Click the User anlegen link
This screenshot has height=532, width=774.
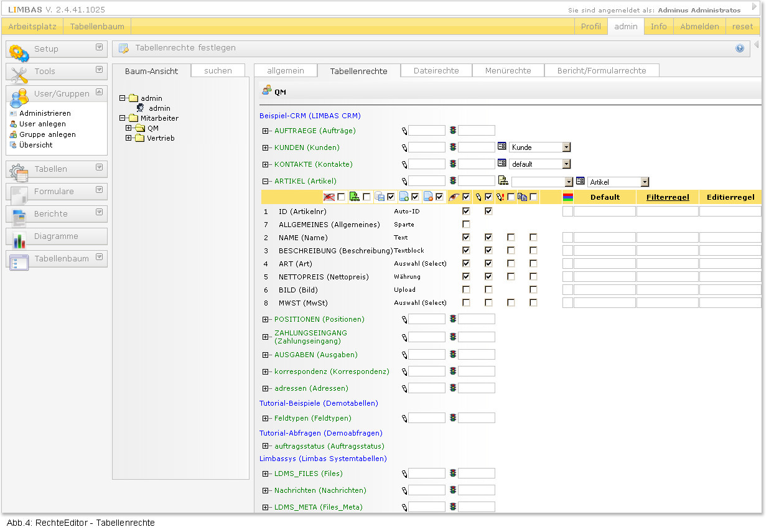coord(42,124)
